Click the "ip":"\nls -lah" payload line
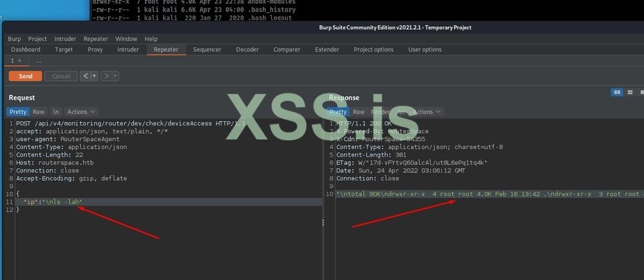 coord(53,202)
